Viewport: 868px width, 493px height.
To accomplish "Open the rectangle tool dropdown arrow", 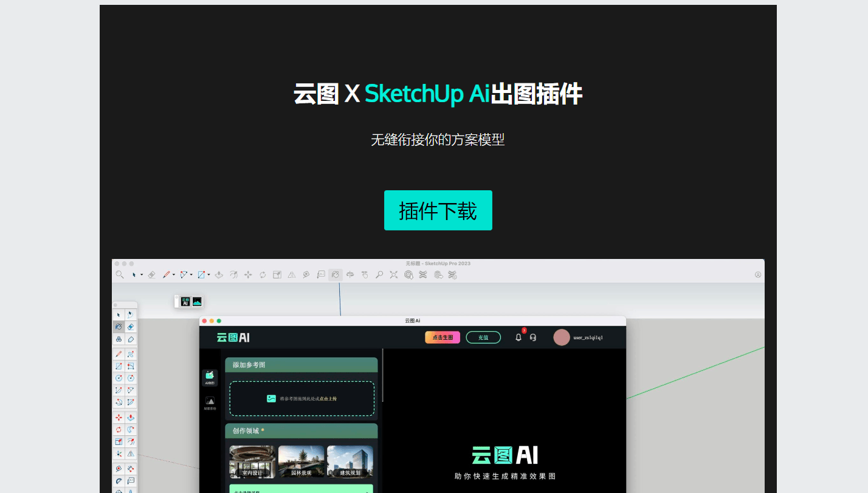I will tap(208, 274).
